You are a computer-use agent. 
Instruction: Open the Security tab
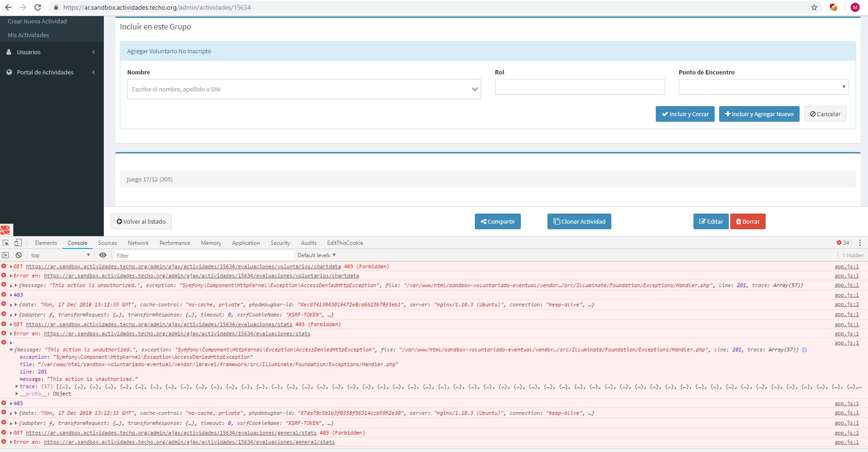(x=280, y=243)
